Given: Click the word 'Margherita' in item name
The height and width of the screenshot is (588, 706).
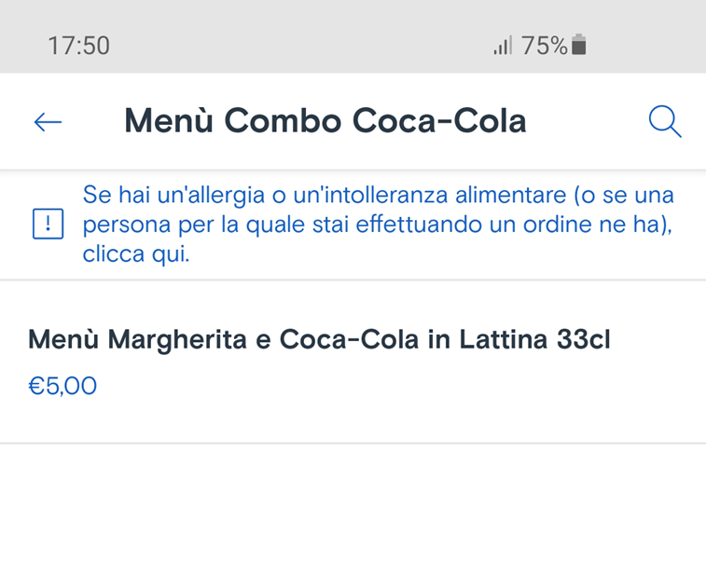Looking at the screenshot, I should click(178, 339).
